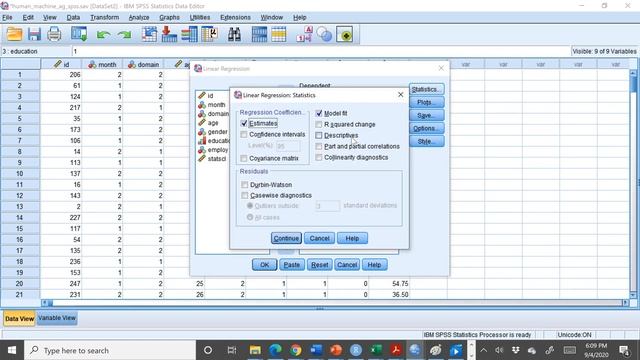Enable Confidence intervals checkbox

[x=244, y=134]
